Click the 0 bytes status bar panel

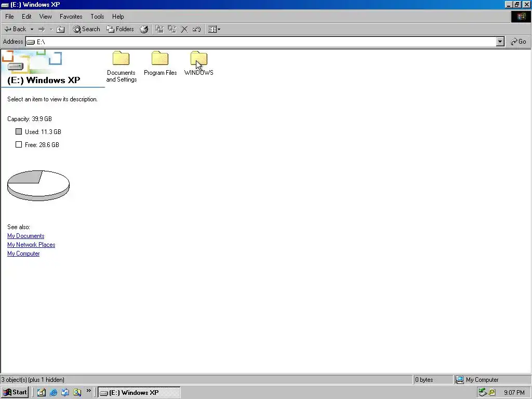pyautogui.click(x=433, y=380)
